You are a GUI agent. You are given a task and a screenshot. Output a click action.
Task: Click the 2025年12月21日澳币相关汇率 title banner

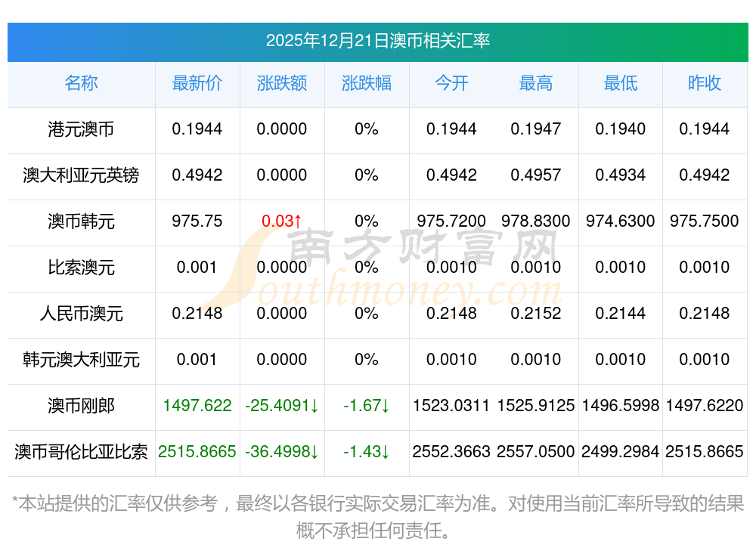click(378, 41)
